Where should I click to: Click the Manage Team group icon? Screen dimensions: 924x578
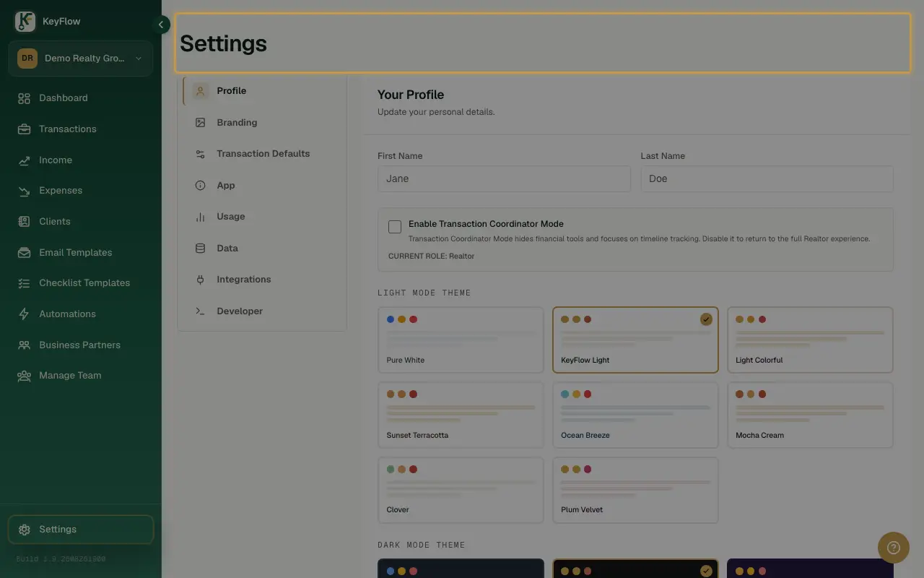coord(24,376)
